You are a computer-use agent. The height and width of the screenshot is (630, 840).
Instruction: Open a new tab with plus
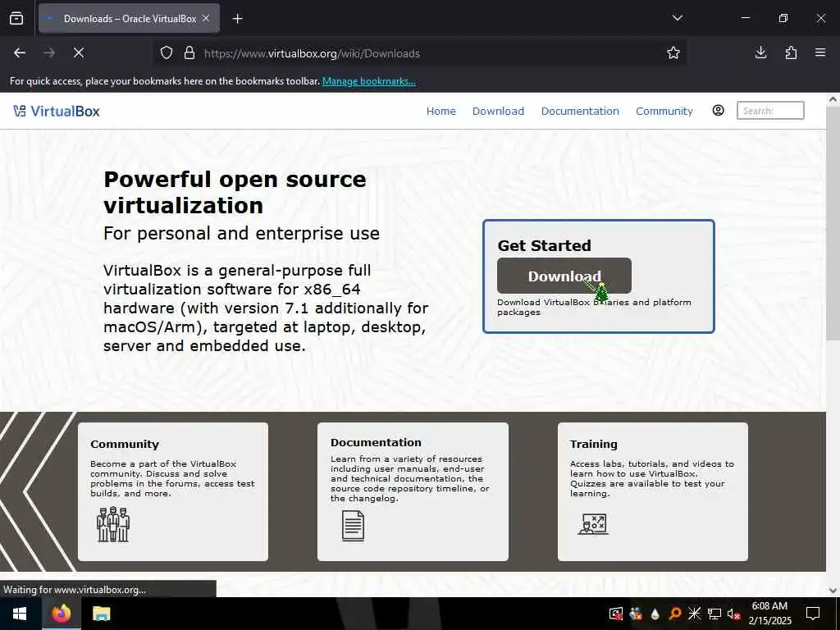click(237, 19)
